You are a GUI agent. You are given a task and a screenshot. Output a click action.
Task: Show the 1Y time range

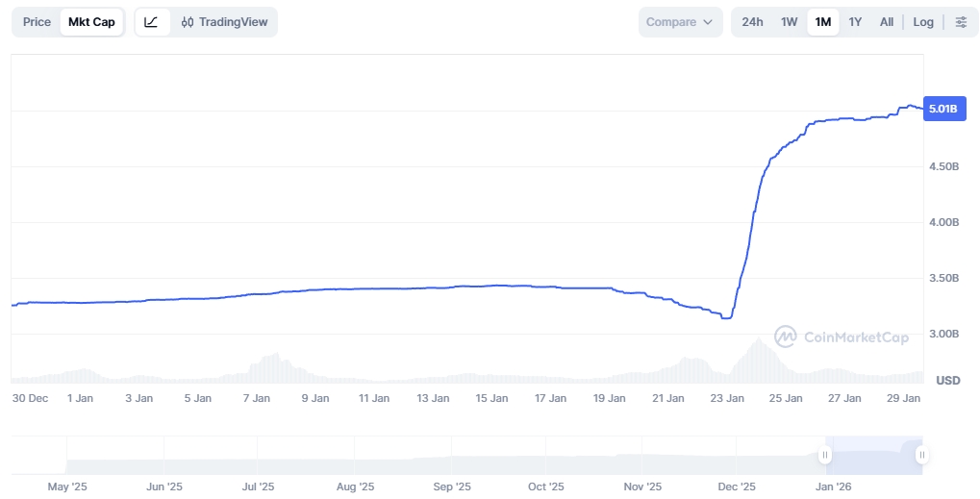click(x=855, y=22)
